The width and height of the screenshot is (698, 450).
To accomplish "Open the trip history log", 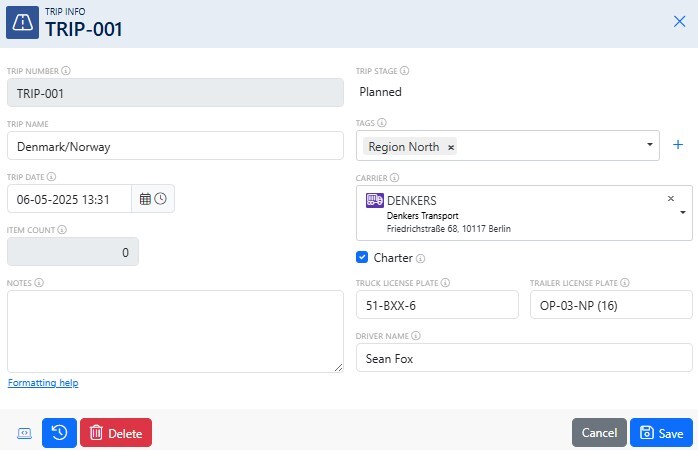I will click(59, 433).
